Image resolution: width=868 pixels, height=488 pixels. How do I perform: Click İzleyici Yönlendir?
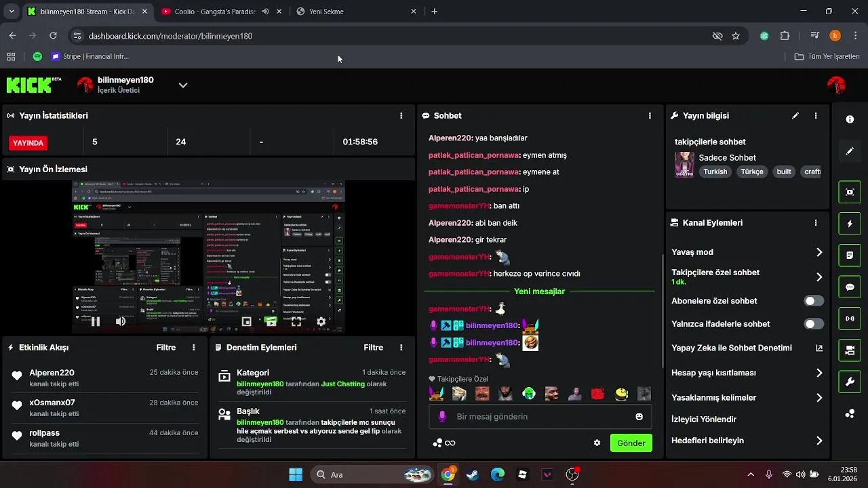point(704,420)
